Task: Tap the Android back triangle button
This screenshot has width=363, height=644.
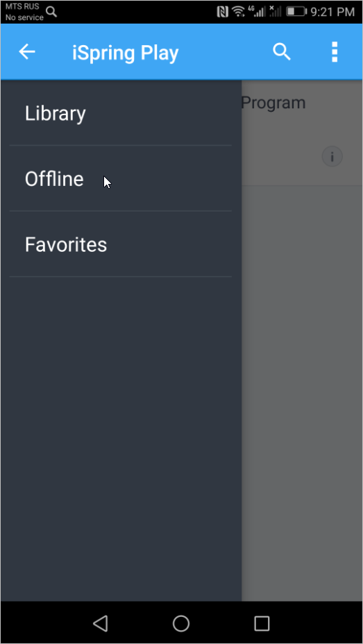Action: pos(100,623)
